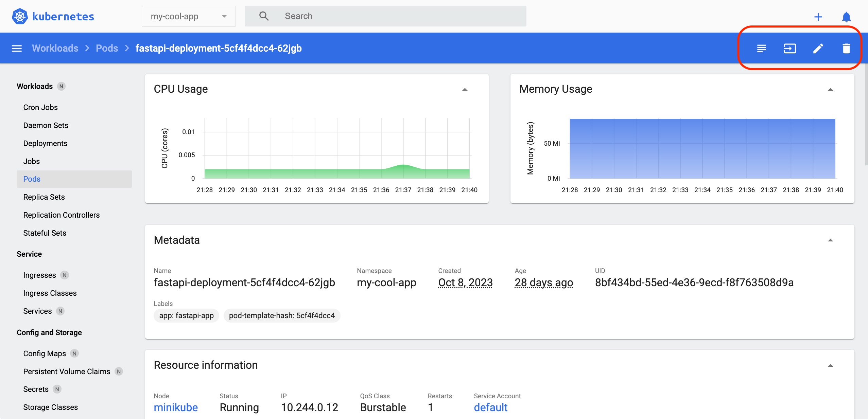The width and height of the screenshot is (868, 419).
Task: Select Workloads in sidebar
Action: pyautogui.click(x=35, y=86)
